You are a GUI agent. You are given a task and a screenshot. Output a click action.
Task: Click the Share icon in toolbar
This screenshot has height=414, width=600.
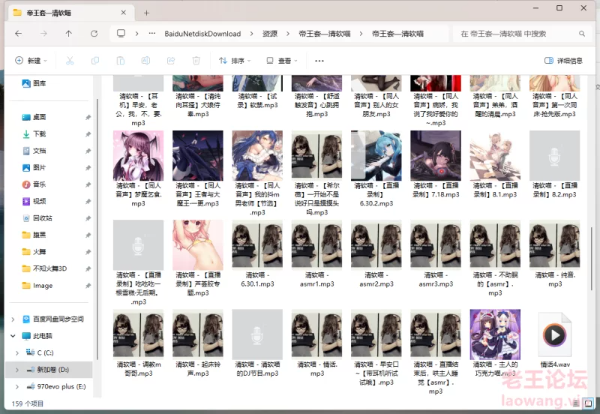pos(171,60)
